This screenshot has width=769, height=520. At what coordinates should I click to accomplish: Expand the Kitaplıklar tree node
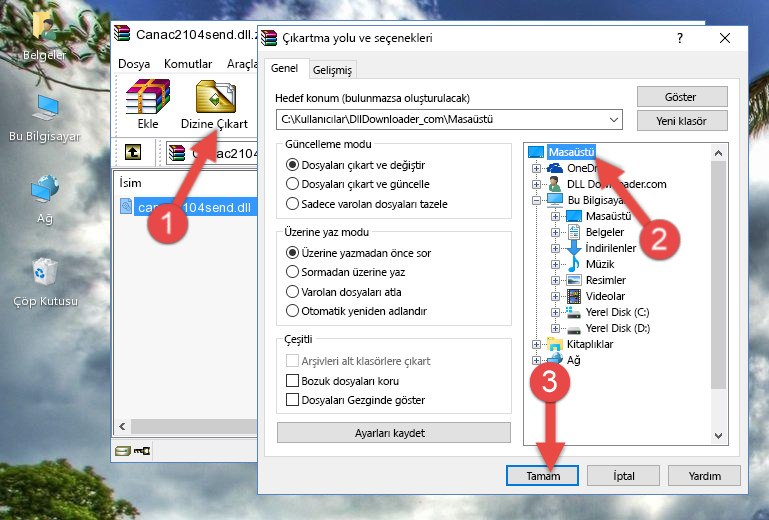536,344
